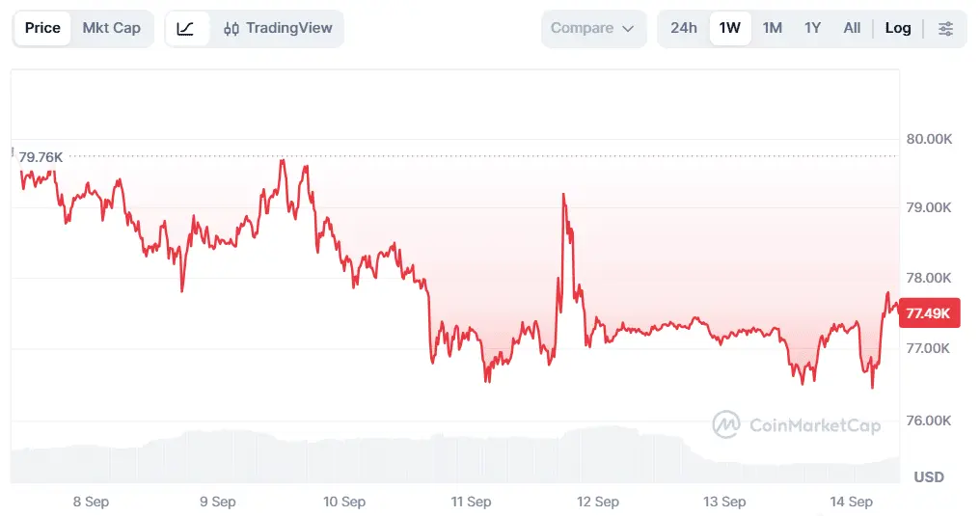Open chart settings sliders icon
Viewport: 980px width, 516px height.
pos(945,28)
